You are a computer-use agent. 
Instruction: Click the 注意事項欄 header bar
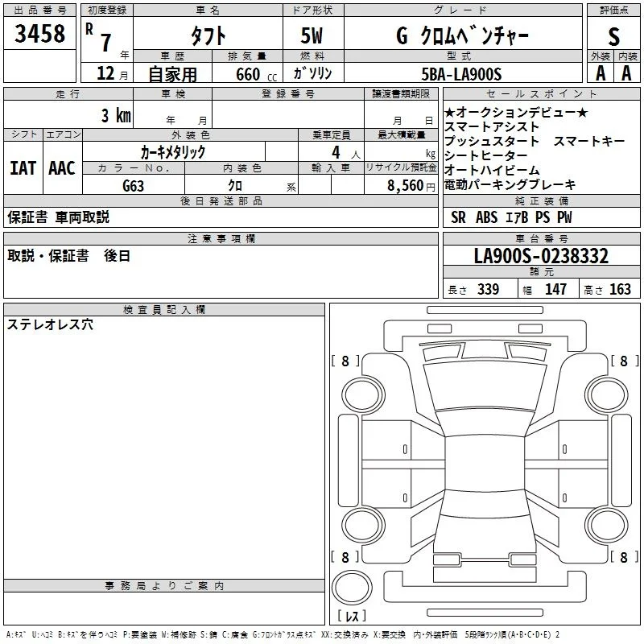221,238
